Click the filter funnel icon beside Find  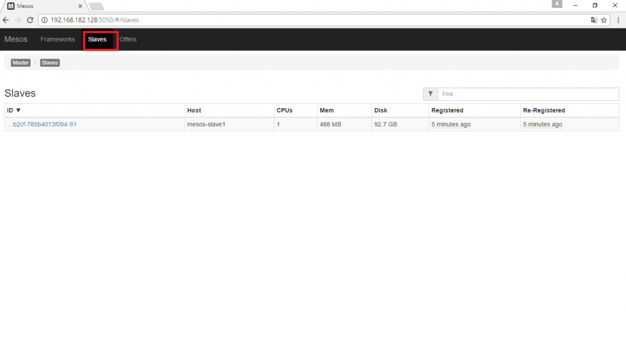pos(430,94)
